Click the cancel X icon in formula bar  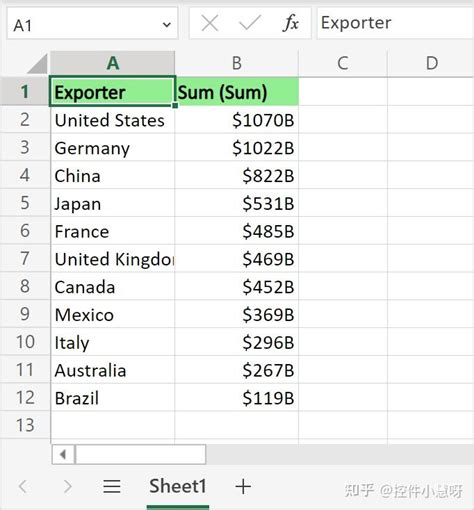click(210, 23)
